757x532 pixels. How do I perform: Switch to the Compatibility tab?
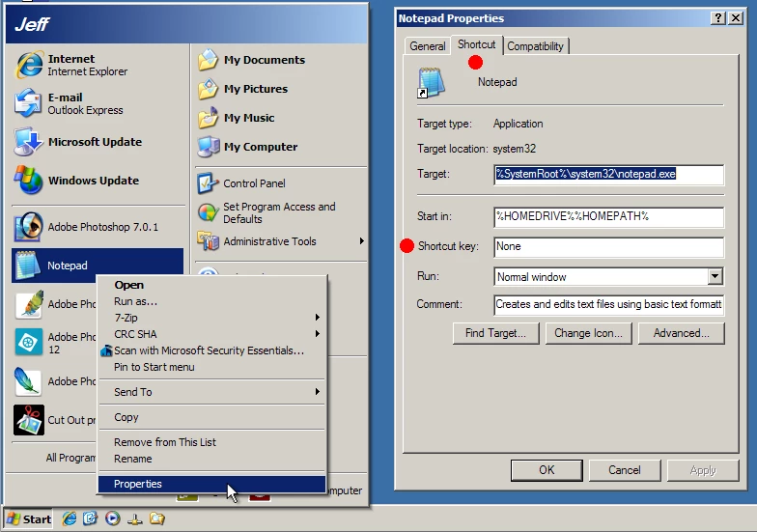pos(535,46)
